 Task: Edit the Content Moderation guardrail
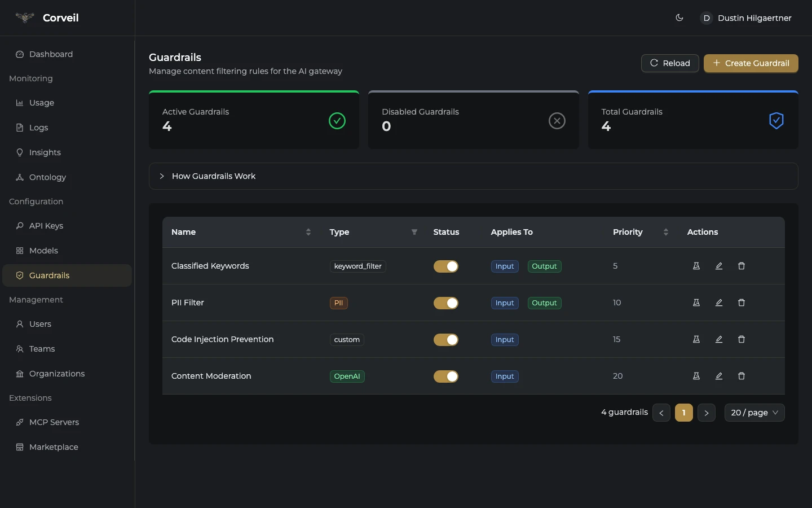718,376
